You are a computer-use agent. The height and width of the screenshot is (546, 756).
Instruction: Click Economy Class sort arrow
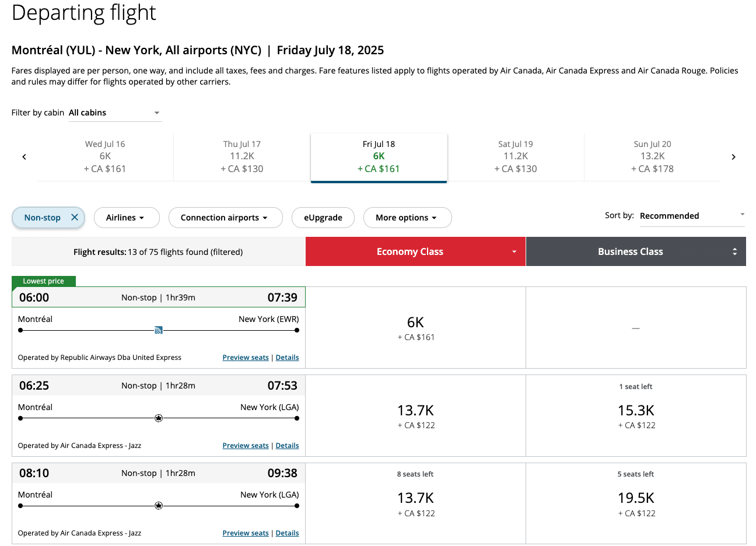514,251
